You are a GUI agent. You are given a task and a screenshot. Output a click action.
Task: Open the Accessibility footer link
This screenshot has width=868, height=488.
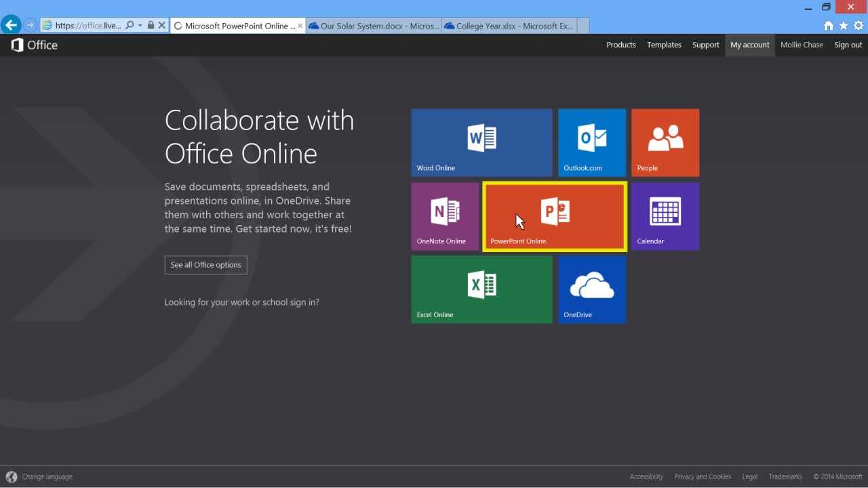pos(646,476)
